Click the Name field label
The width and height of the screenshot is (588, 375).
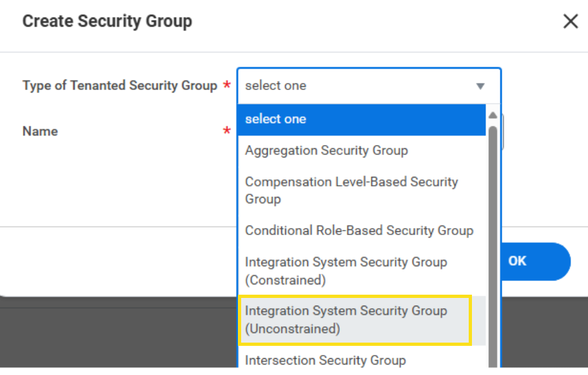[x=40, y=131]
